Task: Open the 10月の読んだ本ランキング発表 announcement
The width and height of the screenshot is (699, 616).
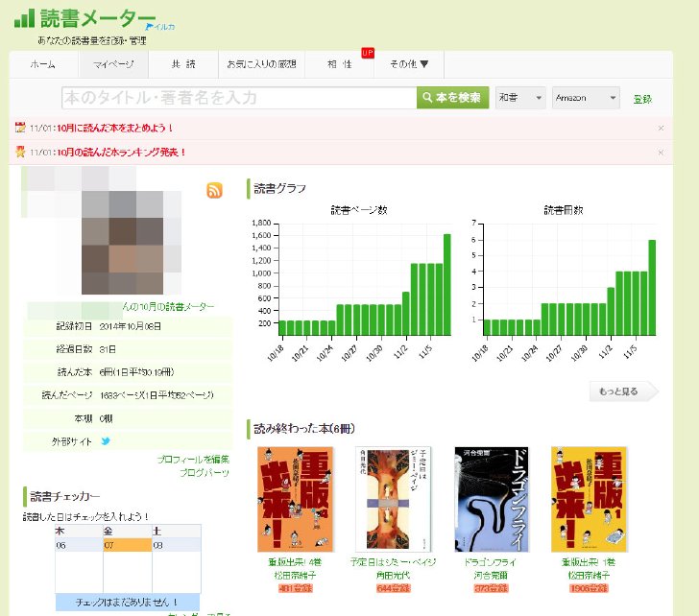Action: (x=121, y=153)
